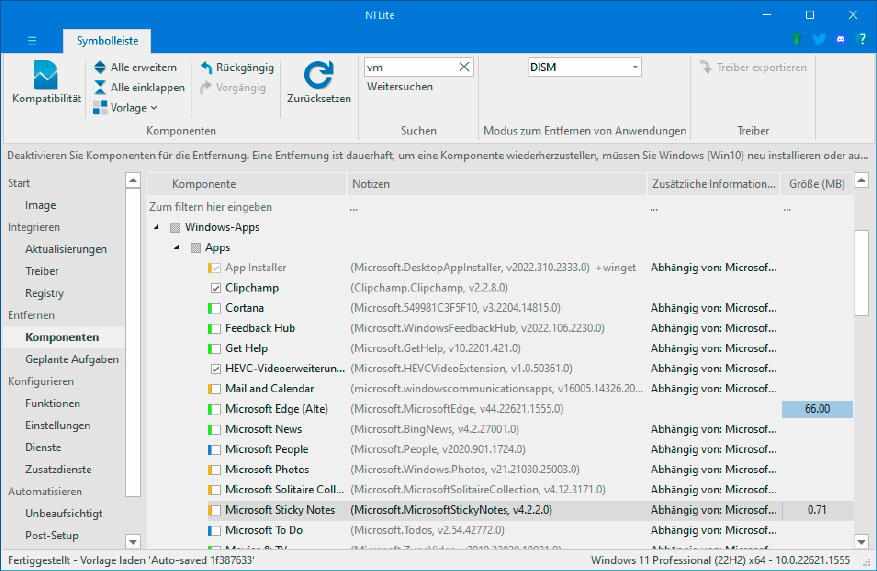Check the Feedback Hub checkbox
This screenshot has width=877, height=571.
(215, 328)
